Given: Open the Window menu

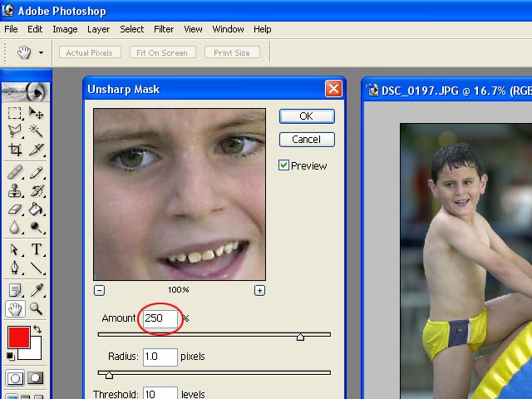Looking at the screenshot, I should pyautogui.click(x=228, y=29).
